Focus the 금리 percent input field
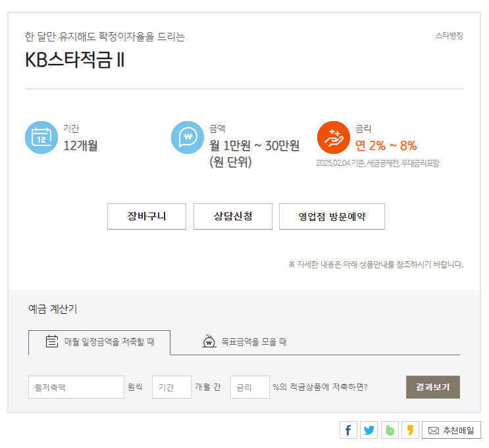Screen dimensions: 489x448 250,387
